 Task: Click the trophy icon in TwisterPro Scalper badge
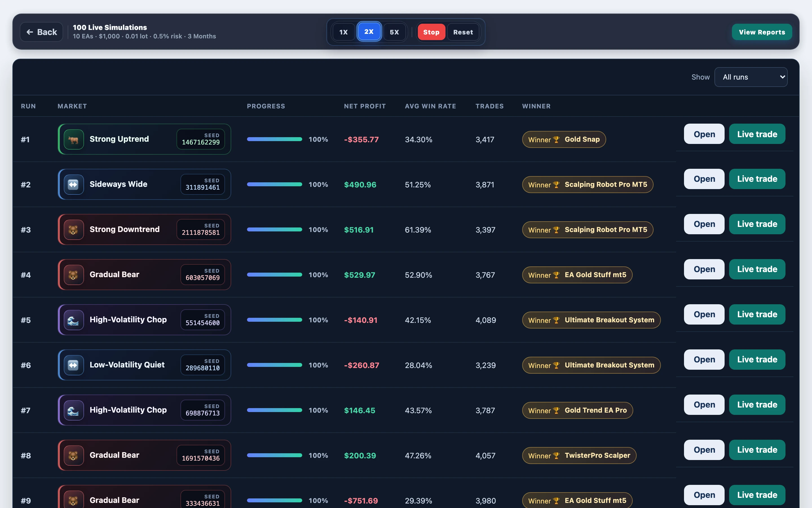tap(556, 456)
